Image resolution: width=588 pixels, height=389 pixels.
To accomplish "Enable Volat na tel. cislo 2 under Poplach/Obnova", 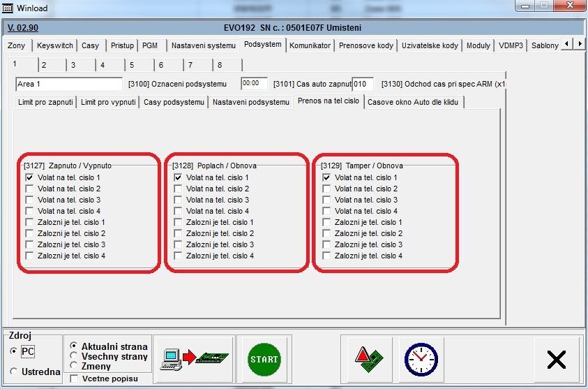I will point(178,189).
